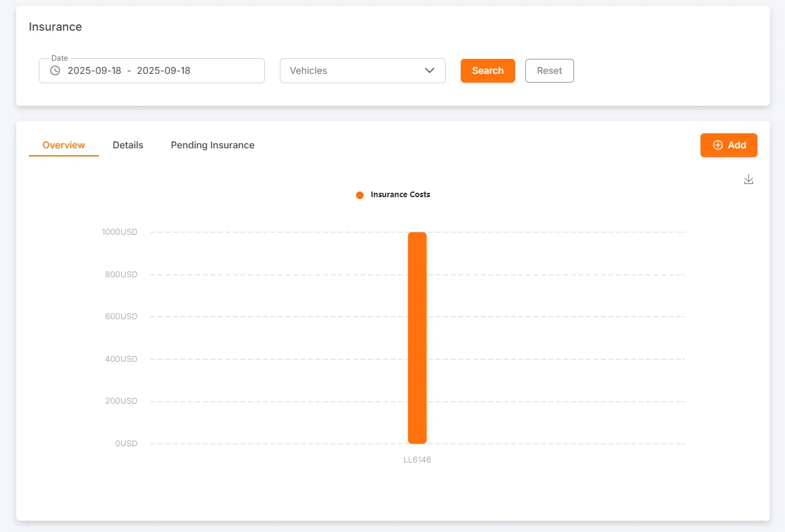
Task: Click the plus circle icon on Add
Action: [718, 145]
